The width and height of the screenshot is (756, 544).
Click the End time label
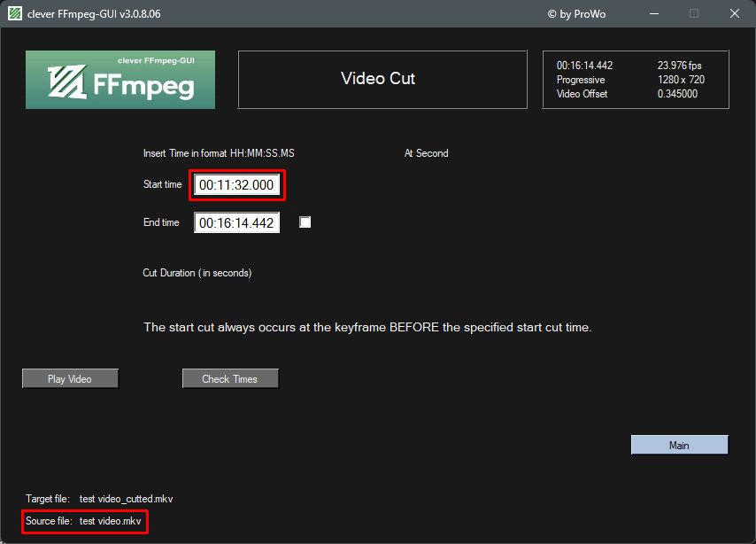[x=161, y=222]
